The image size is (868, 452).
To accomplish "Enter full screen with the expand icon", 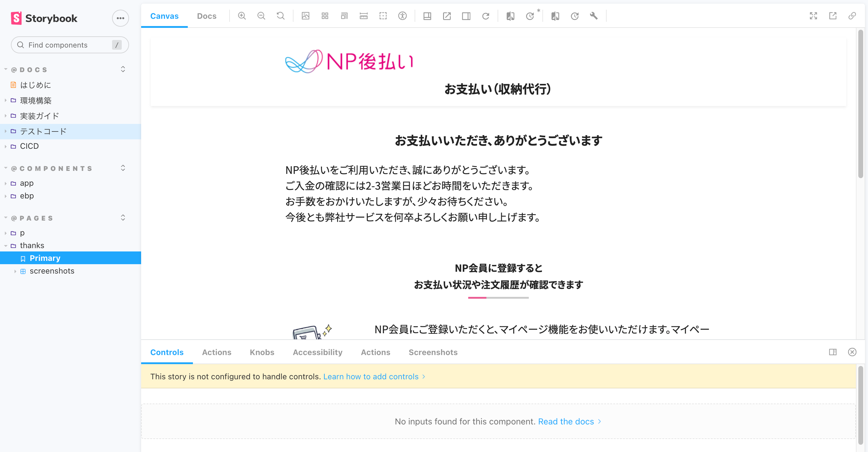I will (813, 16).
